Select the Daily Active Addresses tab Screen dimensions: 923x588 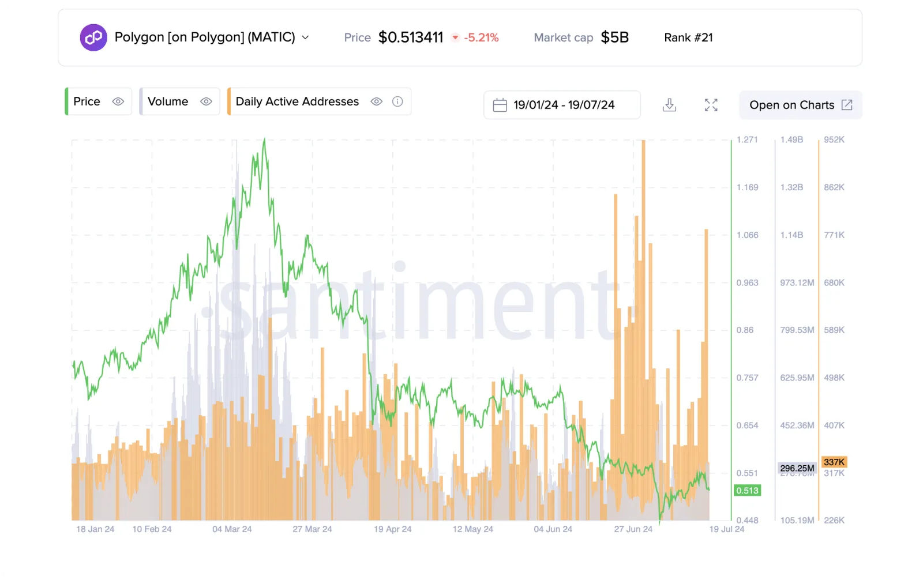point(319,101)
